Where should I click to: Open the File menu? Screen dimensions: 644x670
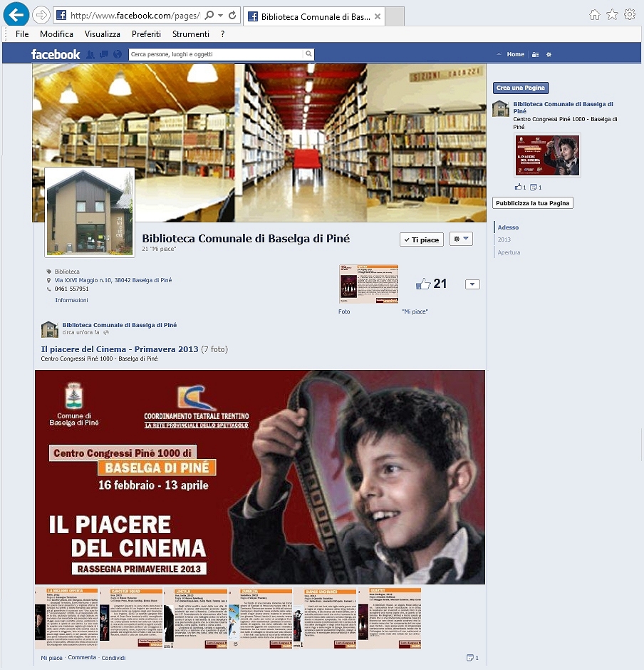[22, 34]
